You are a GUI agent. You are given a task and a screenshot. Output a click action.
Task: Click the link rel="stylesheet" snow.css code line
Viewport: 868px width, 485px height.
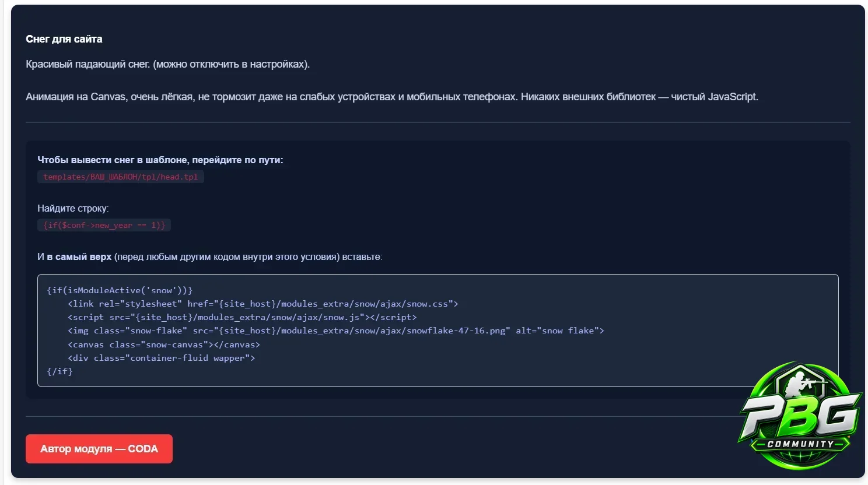[x=263, y=304]
